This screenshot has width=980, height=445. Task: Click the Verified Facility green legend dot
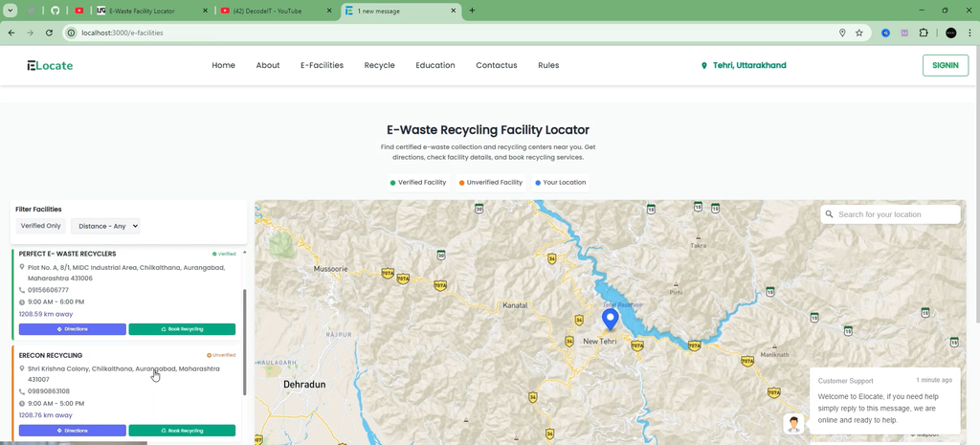(x=392, y=183)
